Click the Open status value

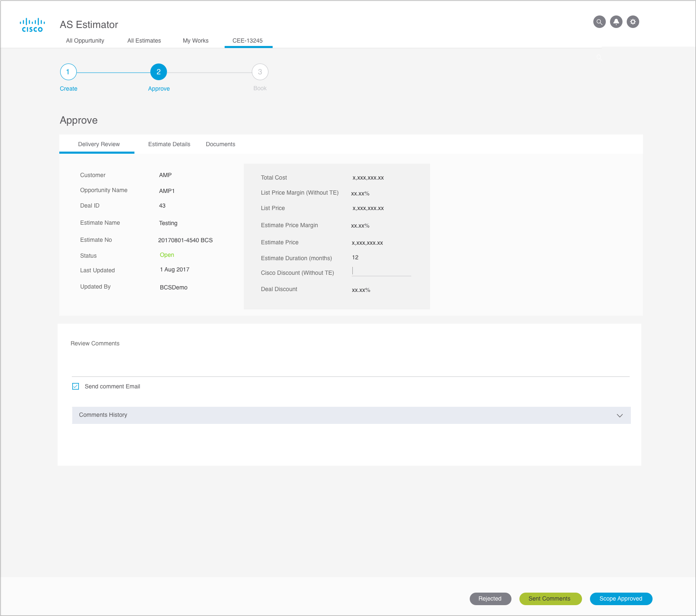coord(167,255)
